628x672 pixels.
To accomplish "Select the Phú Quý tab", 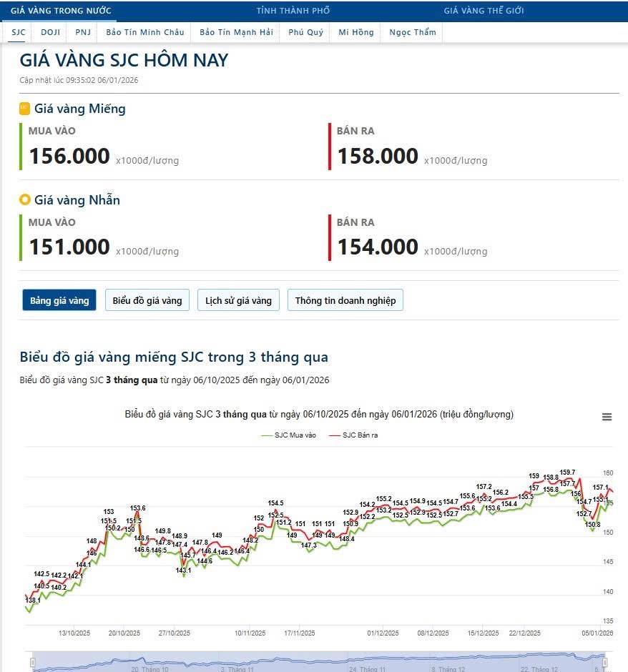I will pyautogui.click(x=305, y=32).
